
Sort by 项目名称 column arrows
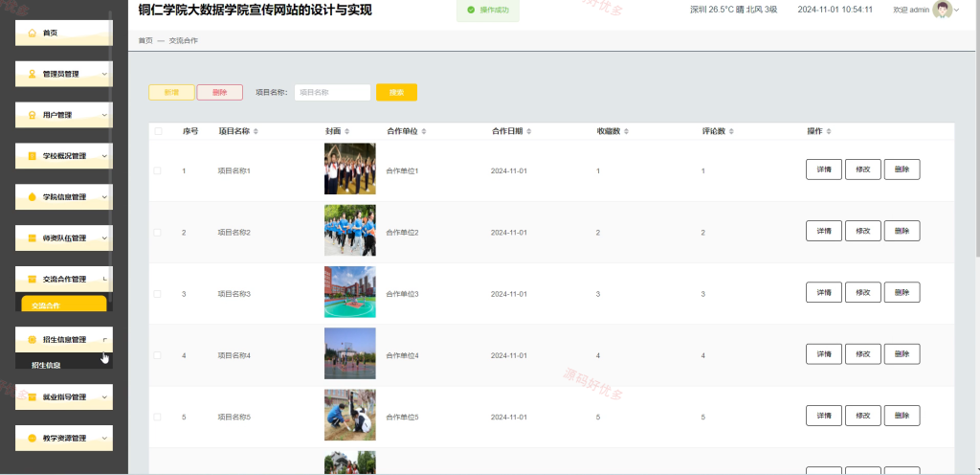[x=255, y=131]
